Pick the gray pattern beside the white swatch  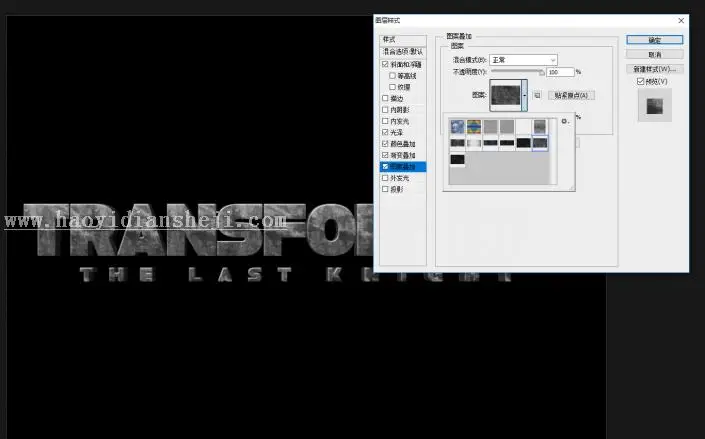[507, 127]
